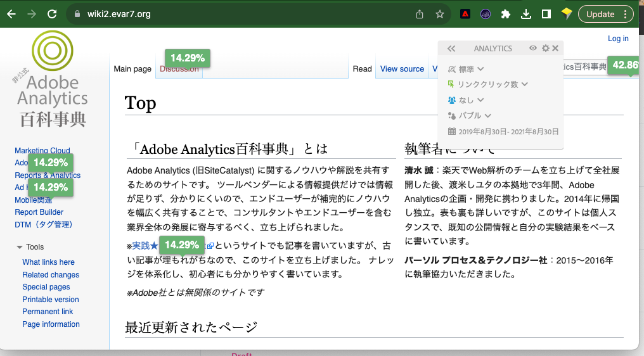Share this page via address bar icon

[x=420, y=15]
